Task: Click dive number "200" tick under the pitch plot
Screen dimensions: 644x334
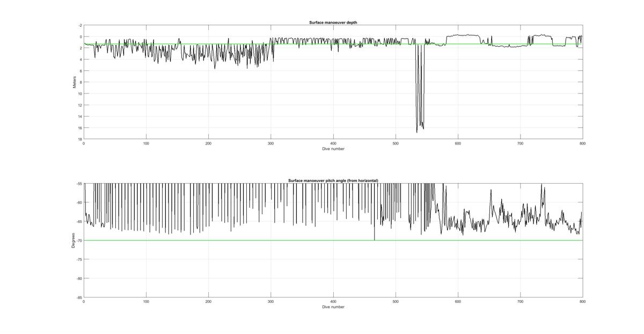Action: [208, 302]
